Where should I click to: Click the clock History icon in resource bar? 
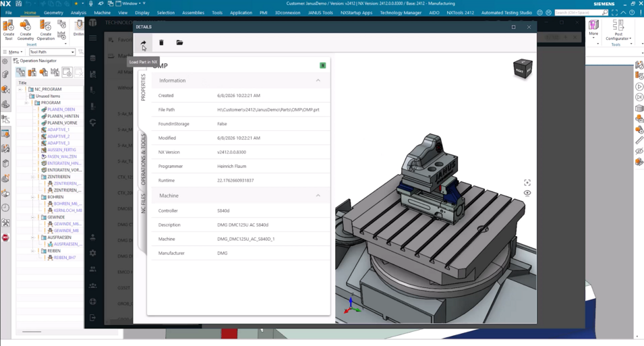[6, 208]
